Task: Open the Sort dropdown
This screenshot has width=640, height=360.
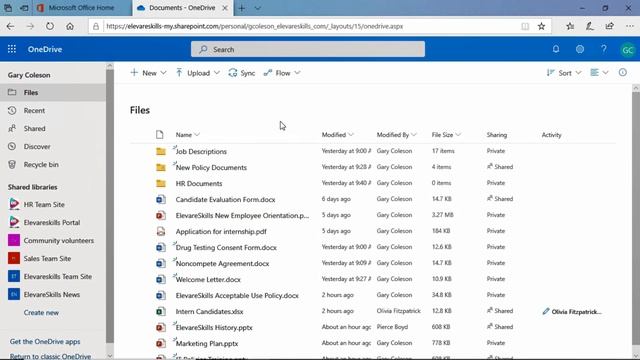Action: (x=564, y=73)
